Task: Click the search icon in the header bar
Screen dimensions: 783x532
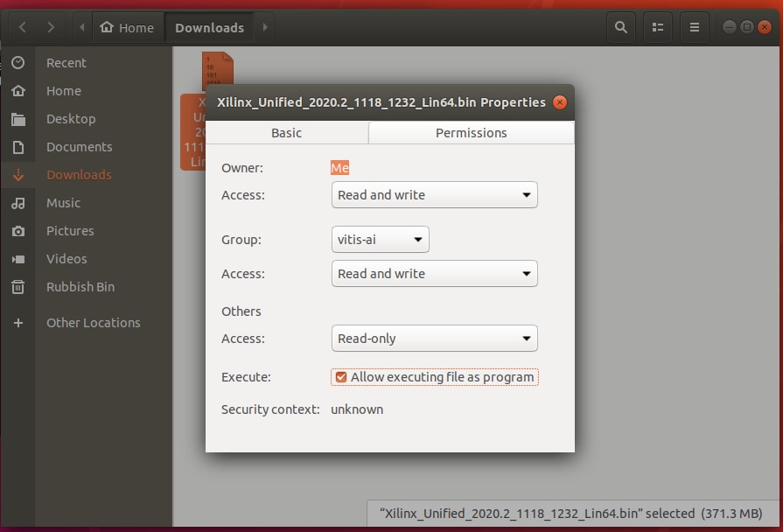Action: [621, 27]
